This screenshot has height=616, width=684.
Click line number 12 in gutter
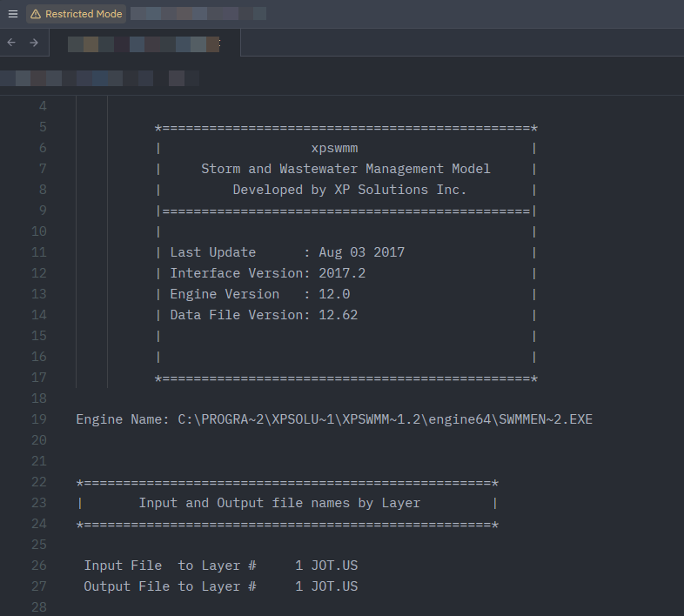[39, 273]
